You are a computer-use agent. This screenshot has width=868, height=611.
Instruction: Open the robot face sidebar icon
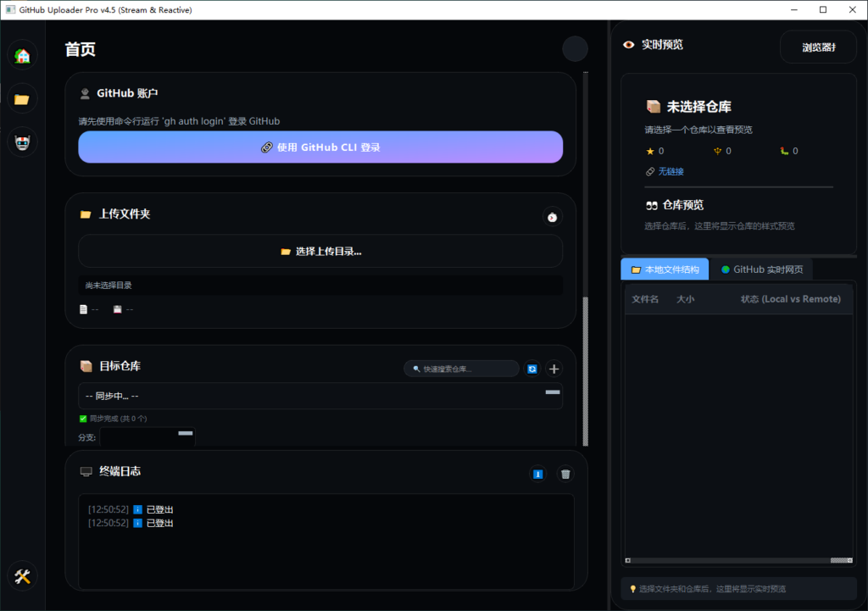click(22, 142)
